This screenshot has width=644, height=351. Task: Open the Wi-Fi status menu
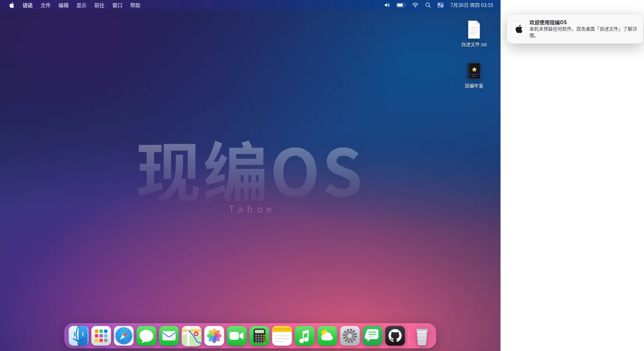pyautogui.click(x=415, y=5)
